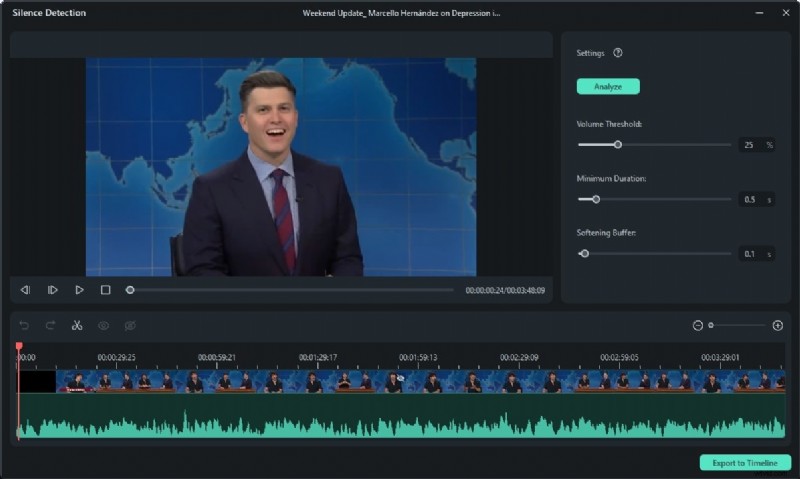
Task: Click the timeline ruler at 00:01:59:13
Action: coord(418,357)
